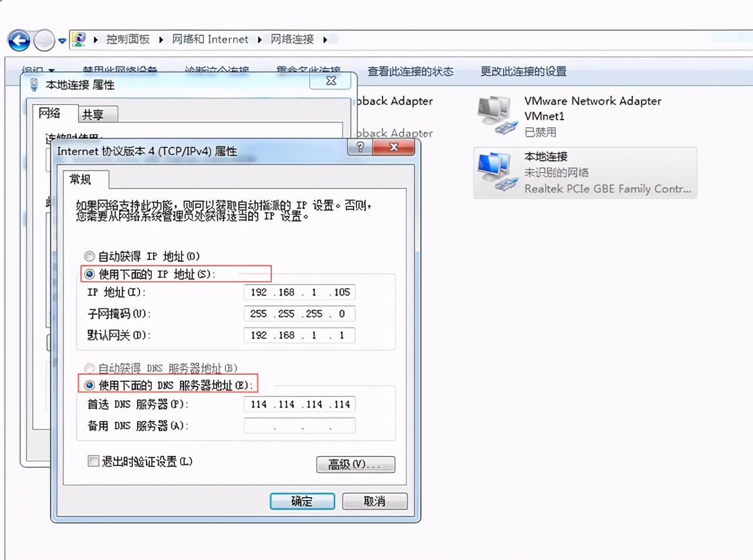This screenshot has width=753, height=560.
Task: Click the network icon in the address bar
Action: tap(79, 39)
